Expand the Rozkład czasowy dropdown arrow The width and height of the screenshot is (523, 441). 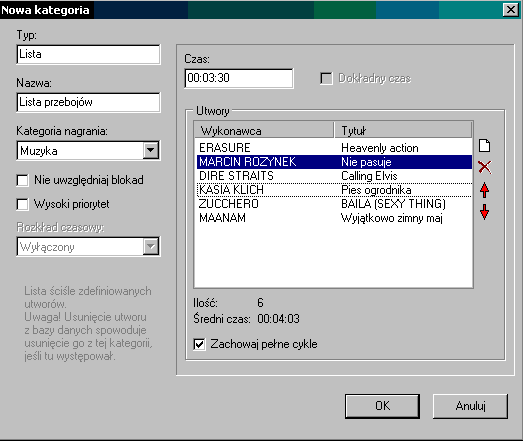point(151,247)
